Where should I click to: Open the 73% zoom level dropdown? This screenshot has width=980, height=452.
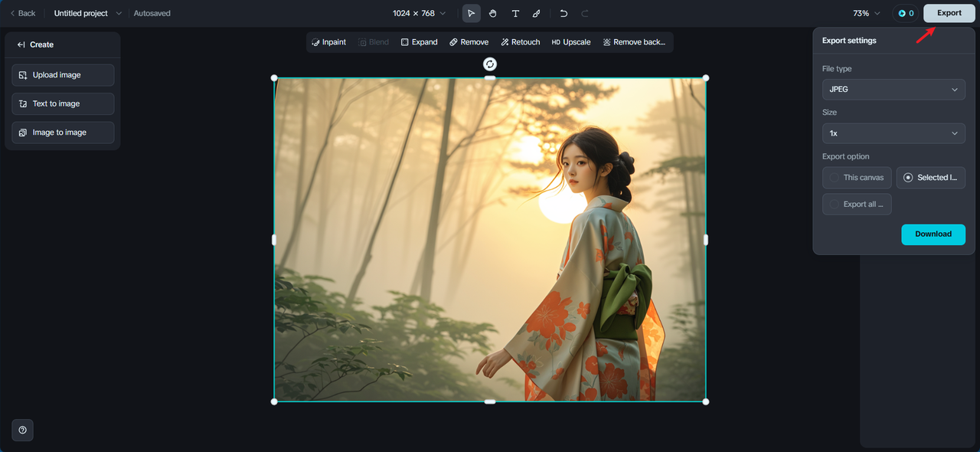[x=867, y=13]
